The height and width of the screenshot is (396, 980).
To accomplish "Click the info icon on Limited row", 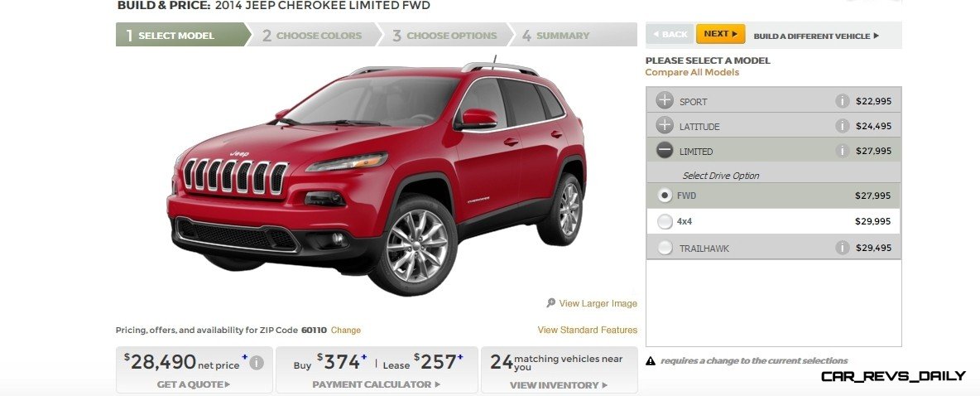I will click(x=843, y=151).
